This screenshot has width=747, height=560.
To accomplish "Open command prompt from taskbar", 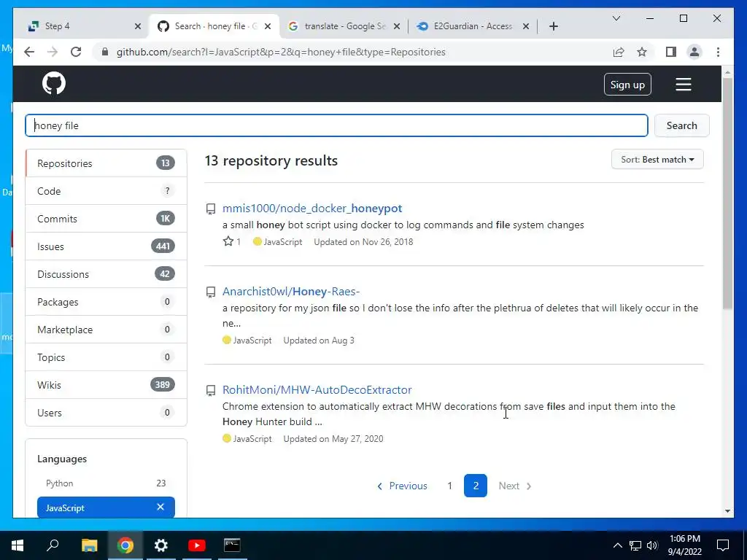I will pos(232,545).
